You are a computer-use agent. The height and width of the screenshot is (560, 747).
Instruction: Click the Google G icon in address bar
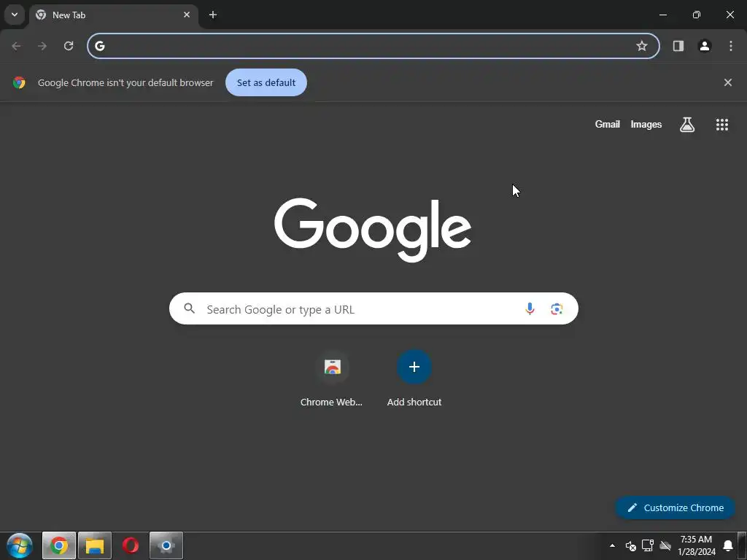(x=99, y=46)
